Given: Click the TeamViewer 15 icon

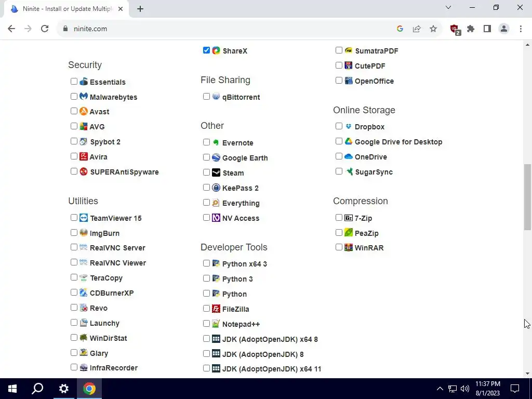Looking at the screenshot, I should tap(84, 218).
